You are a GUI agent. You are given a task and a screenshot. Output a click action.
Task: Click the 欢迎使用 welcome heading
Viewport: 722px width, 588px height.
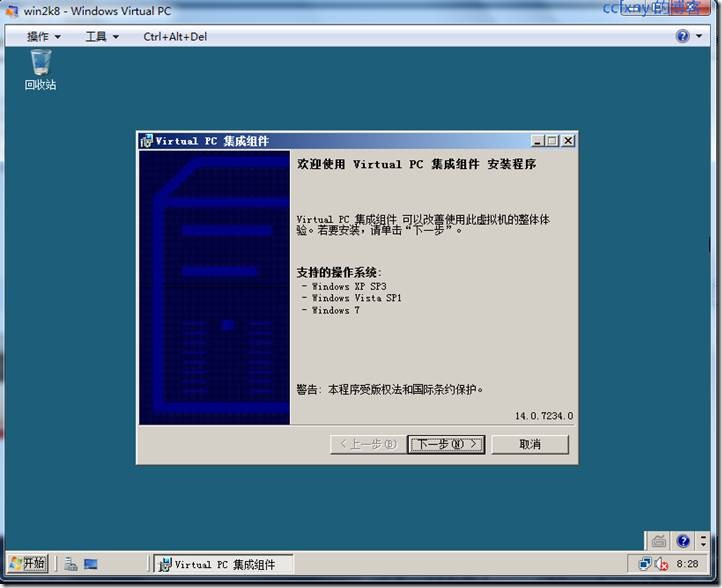(x=416, y=164)
